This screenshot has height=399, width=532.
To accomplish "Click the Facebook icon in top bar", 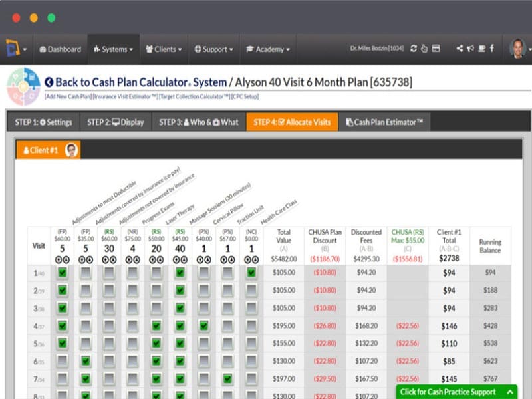I will (x=492, y=49).
